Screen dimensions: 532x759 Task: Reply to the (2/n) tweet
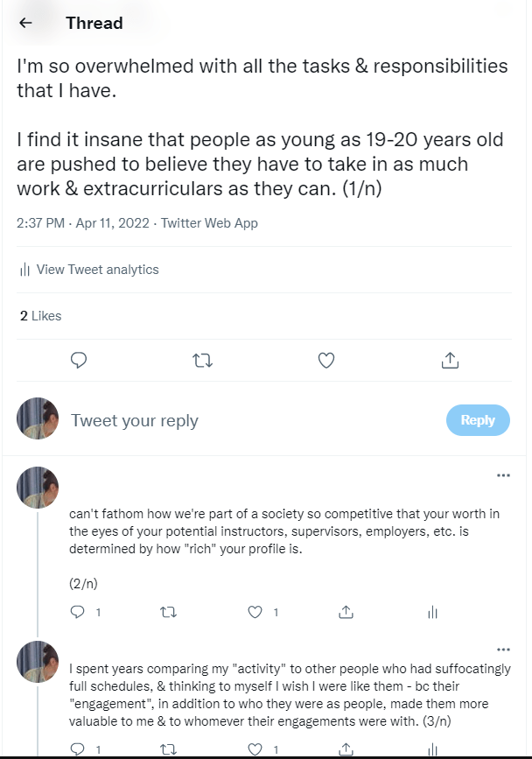pyautogui.click(x=77, y=613)
